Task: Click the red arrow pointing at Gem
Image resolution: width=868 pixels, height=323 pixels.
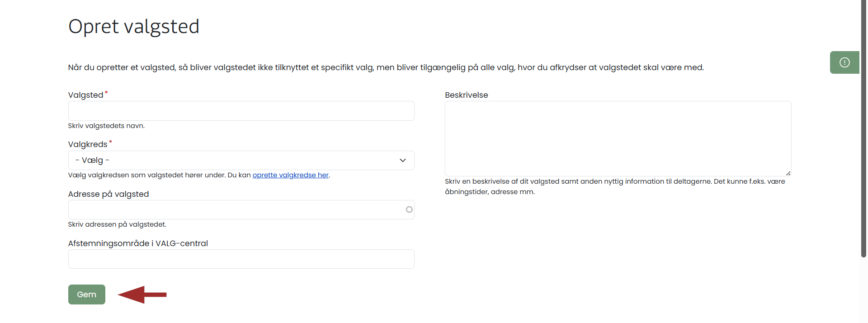Action: pyautogui.click(x=142, y=294)
